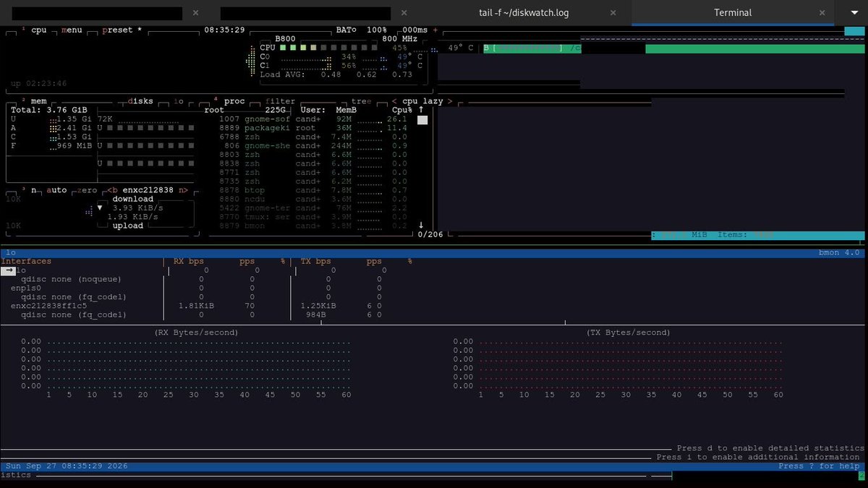Click the (RX Bytes/second) graph title

[197, 333]
